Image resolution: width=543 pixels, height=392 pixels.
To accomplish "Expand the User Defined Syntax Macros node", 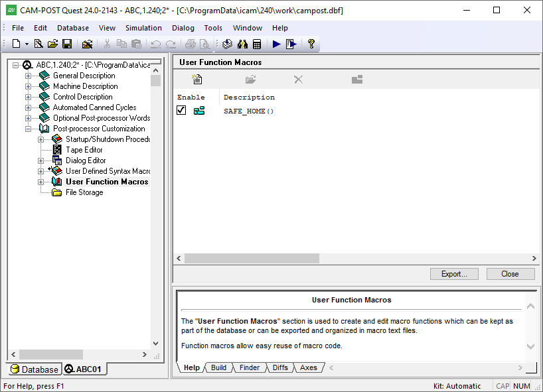I will click(41, 171).
